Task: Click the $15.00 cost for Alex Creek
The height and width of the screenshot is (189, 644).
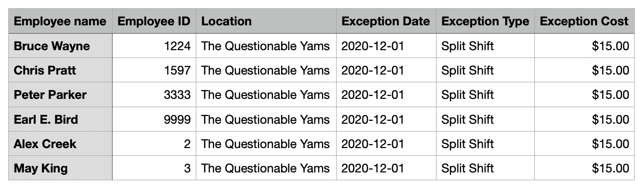Action: 585,144
